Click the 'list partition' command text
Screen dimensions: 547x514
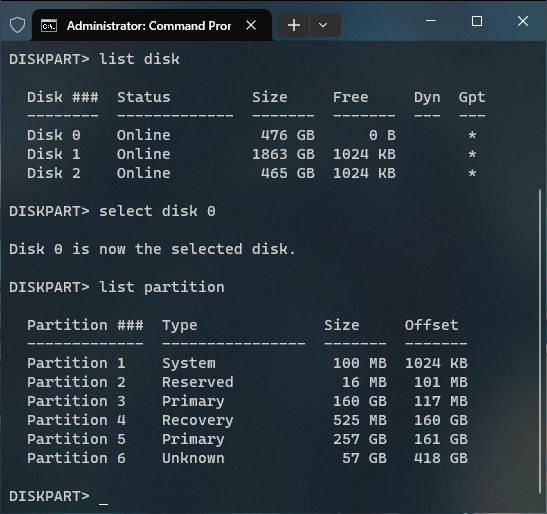click(162, 287)
